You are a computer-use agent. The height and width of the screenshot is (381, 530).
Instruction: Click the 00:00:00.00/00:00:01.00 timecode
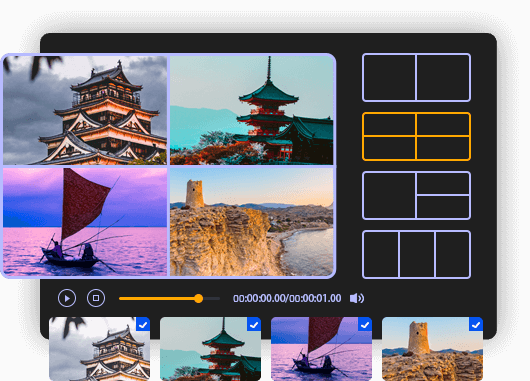[287, 298]
